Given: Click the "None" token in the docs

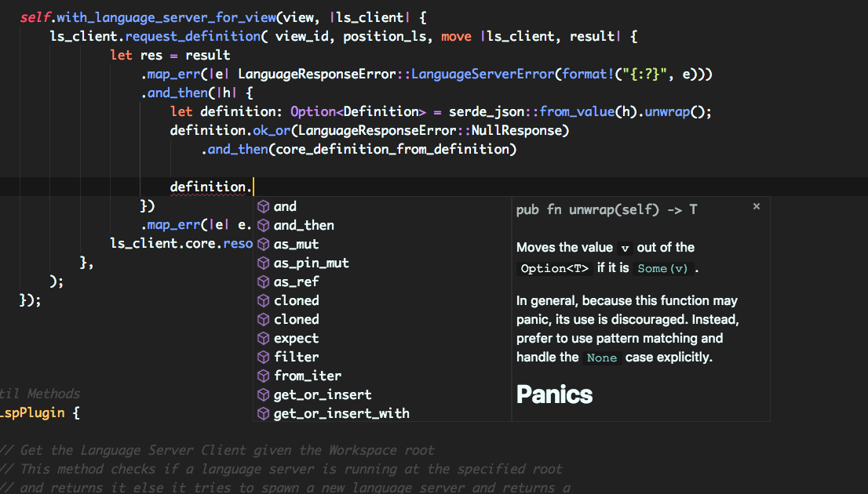Looking at the screenshot, I should [x=601, y=357].
